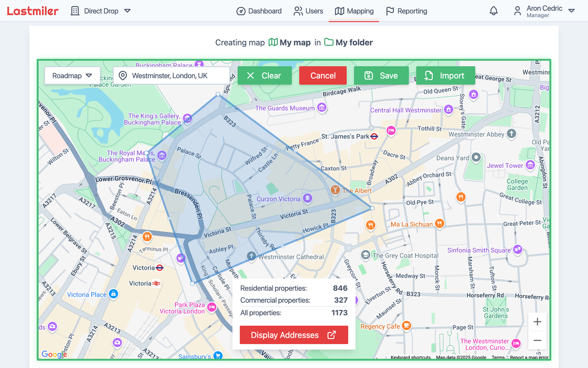Click The King's Gallery marker icon
This screenshot has height=368, width=588.
[x=187, y=118]
